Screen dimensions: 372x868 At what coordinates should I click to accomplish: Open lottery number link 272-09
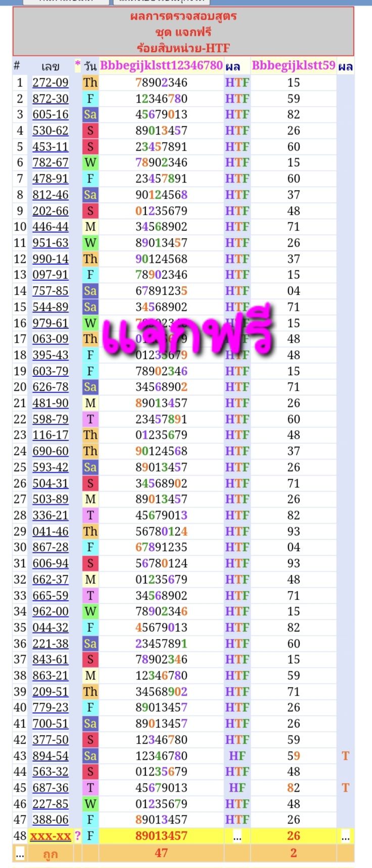(x=50, y=82)
